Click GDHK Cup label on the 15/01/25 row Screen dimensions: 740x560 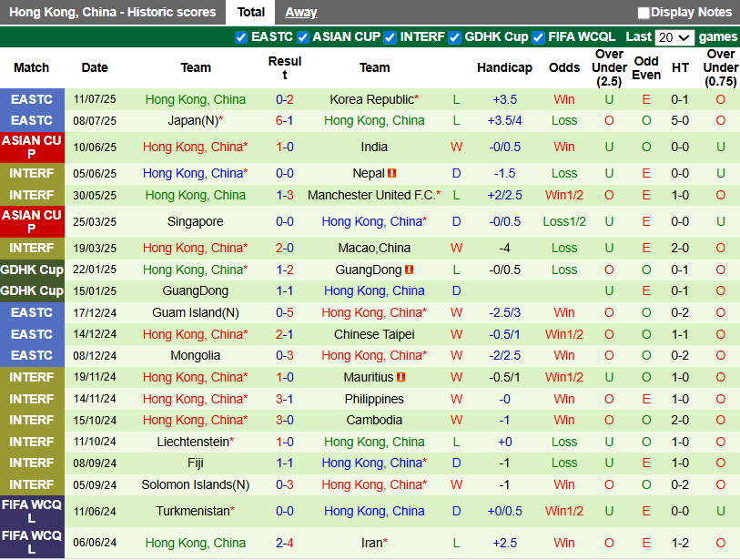coord(32,290)
